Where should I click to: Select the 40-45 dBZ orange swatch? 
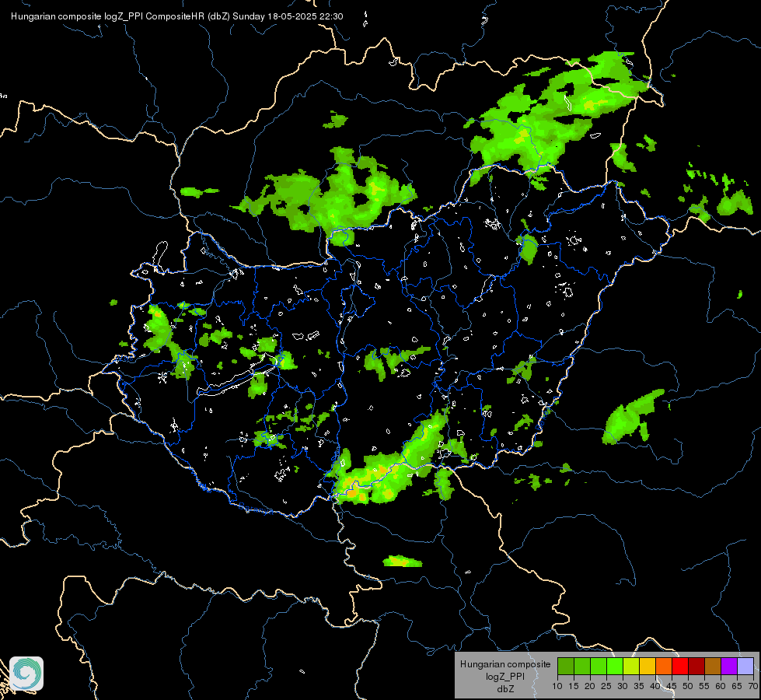tap(664, 666)
